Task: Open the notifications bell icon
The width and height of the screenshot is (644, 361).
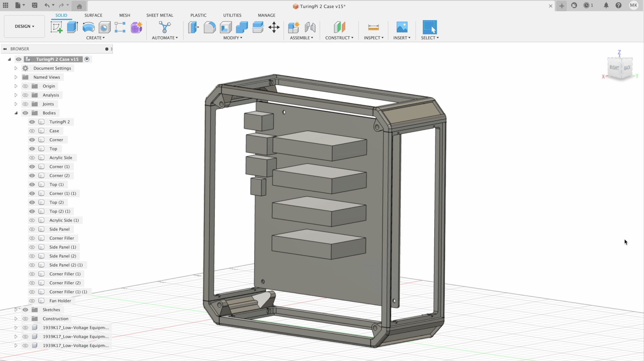Action: click(x=606, y=6)
